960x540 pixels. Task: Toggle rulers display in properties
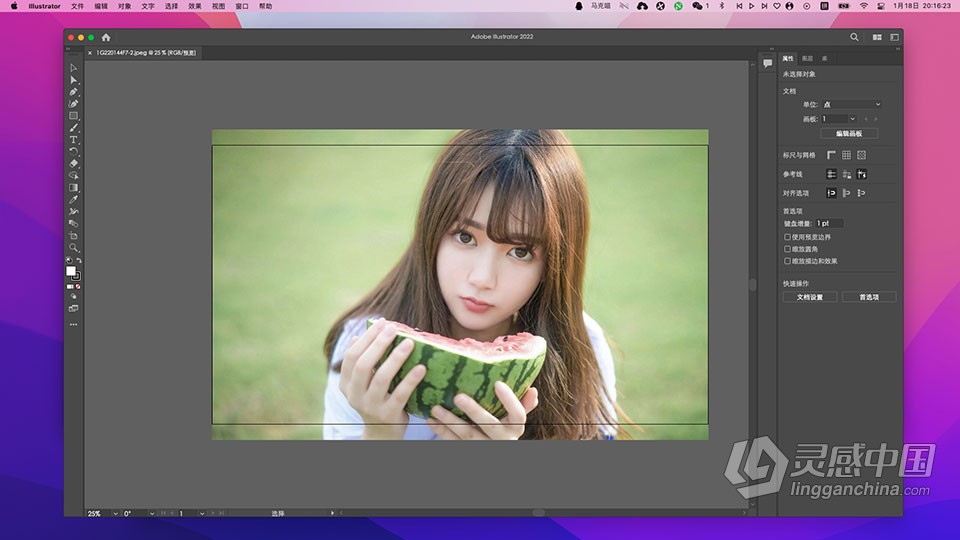pyautogui.click(x=831, y=156)
